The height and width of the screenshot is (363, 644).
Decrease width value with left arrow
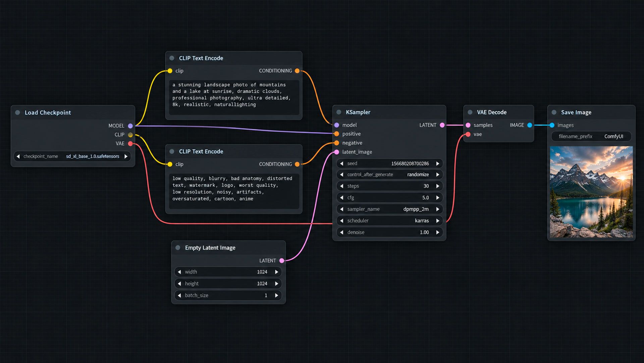coord(179,272)
